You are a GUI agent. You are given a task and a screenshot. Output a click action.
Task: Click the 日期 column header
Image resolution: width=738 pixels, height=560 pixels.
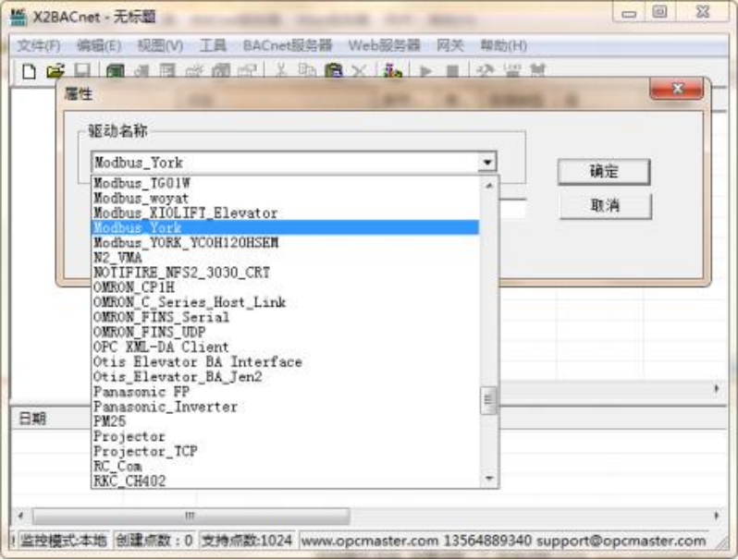pyautogui.click(x=32, y=419)
